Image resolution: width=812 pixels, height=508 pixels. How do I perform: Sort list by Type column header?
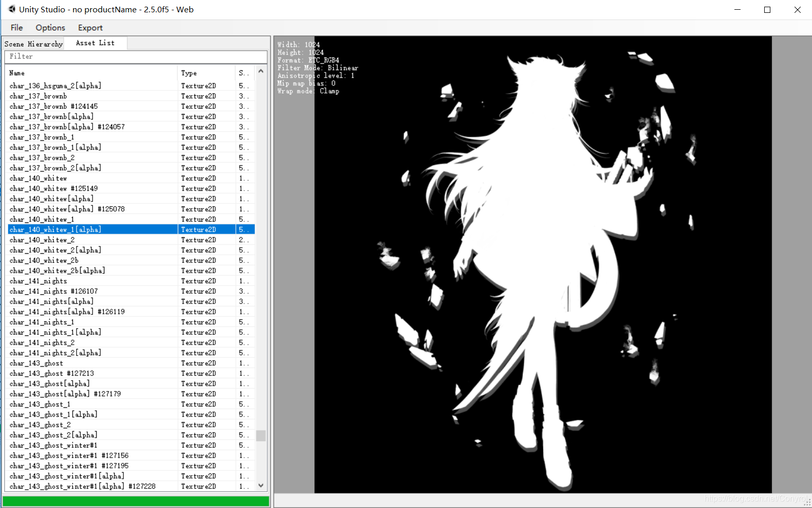[206, 73]
